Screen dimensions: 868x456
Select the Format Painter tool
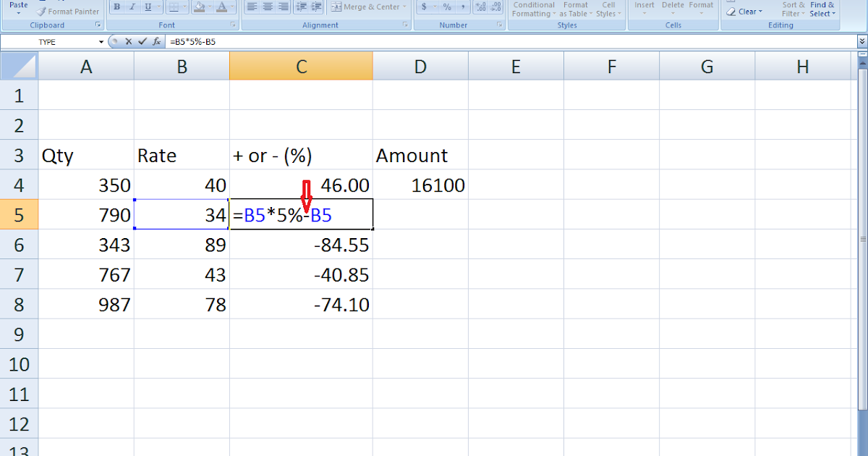68,12
